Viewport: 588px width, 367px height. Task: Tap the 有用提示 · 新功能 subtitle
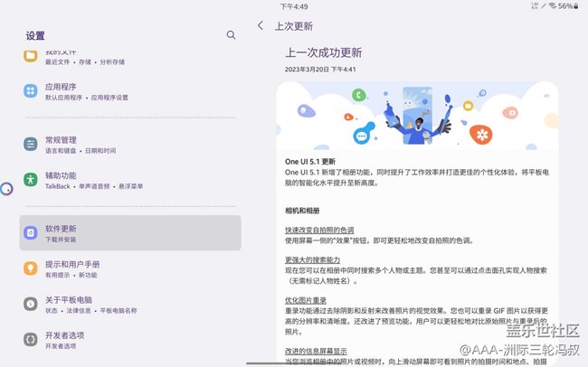point(71,275)
